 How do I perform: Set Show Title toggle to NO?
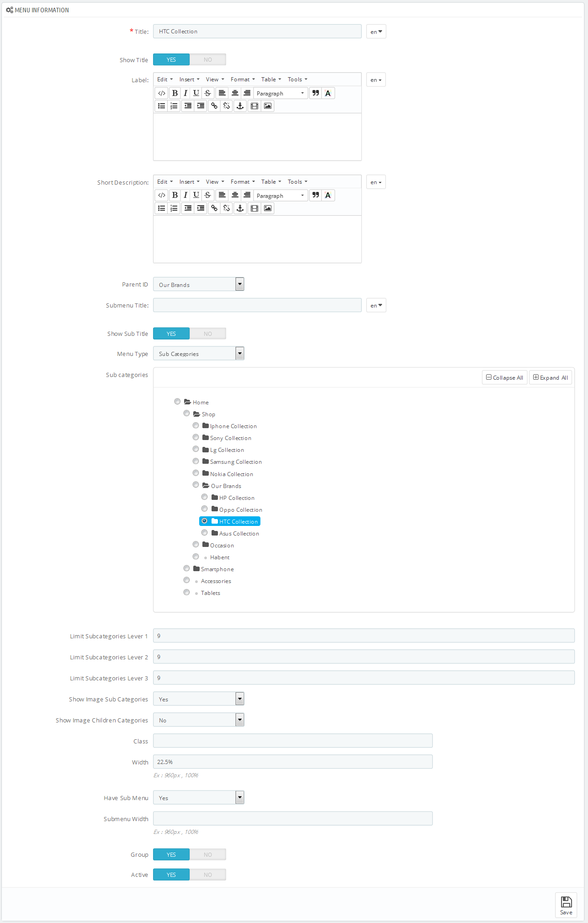pos(208,60)
